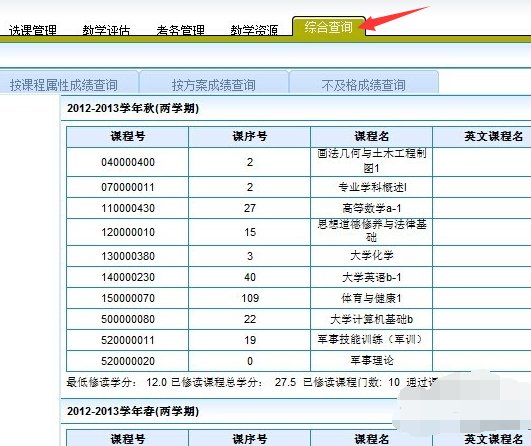Image resolution: width=531 pixels, height=446 pixels.
Task: Switch to 按方案成绩查询 sub-tab
Action: 214,85
